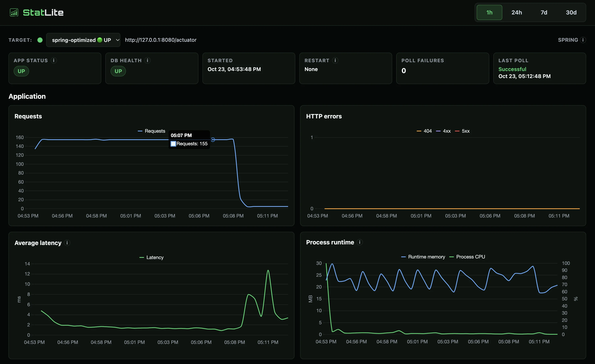Toggle the Process CPU legend
This screenshot has height=364, width=595.
tap(467, 257)
